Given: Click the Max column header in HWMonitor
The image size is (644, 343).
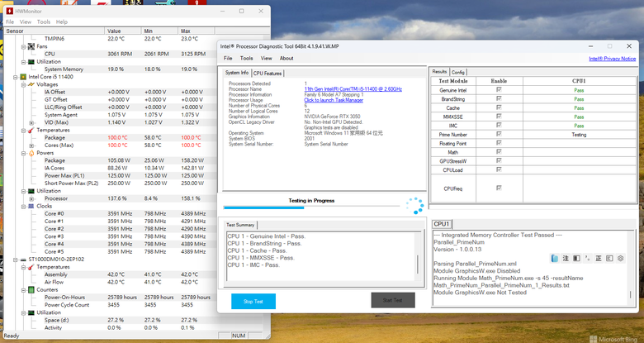Looking at the screenshot, I should click(196, 31).
